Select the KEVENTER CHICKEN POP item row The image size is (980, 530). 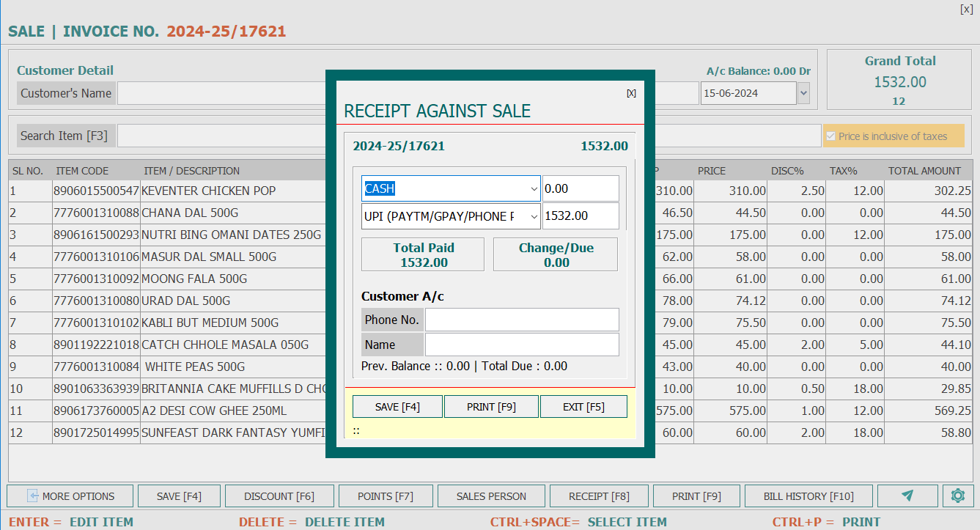click(208, 191)
